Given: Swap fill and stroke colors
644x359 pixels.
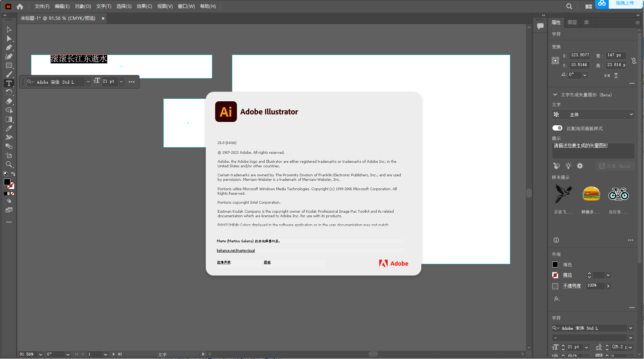Looking at the screenshot, I should 13,174.
